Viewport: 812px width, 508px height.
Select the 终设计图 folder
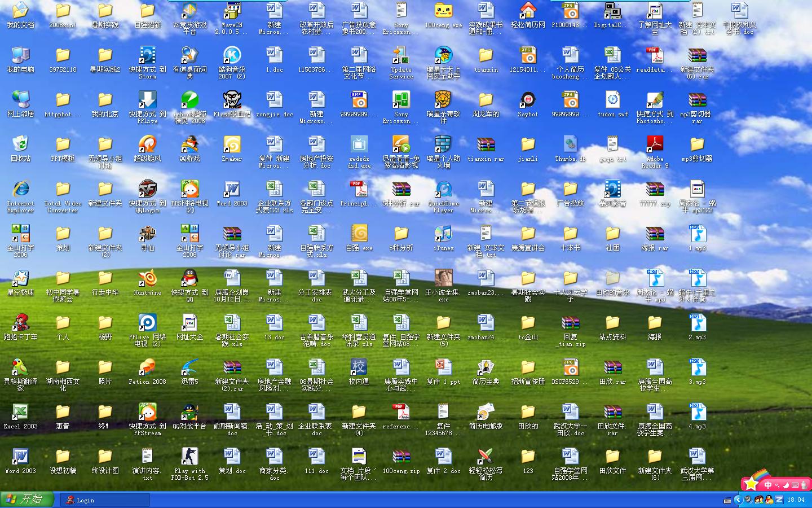(105, 461)
